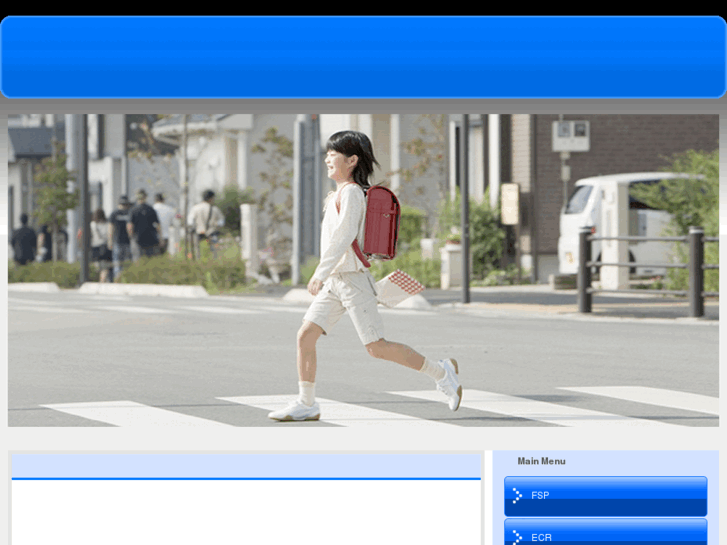Click the girl's white sneaker on crosswalk
Viewport: 727px width, 545px height.
[x=293, y=410]
